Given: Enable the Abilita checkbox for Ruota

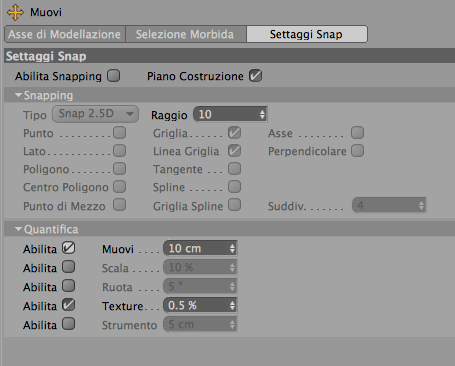Looking at the screenshot, I should coord(69,286).
